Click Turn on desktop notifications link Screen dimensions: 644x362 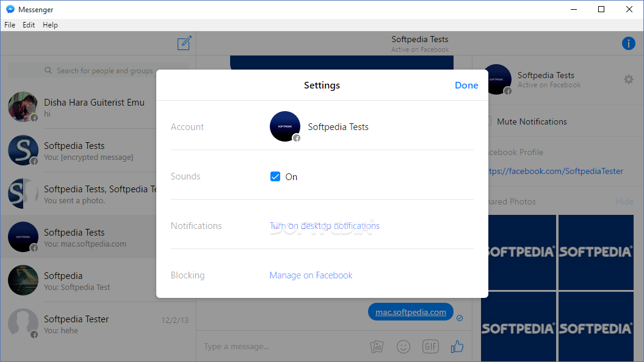click(x=325, y=226)
